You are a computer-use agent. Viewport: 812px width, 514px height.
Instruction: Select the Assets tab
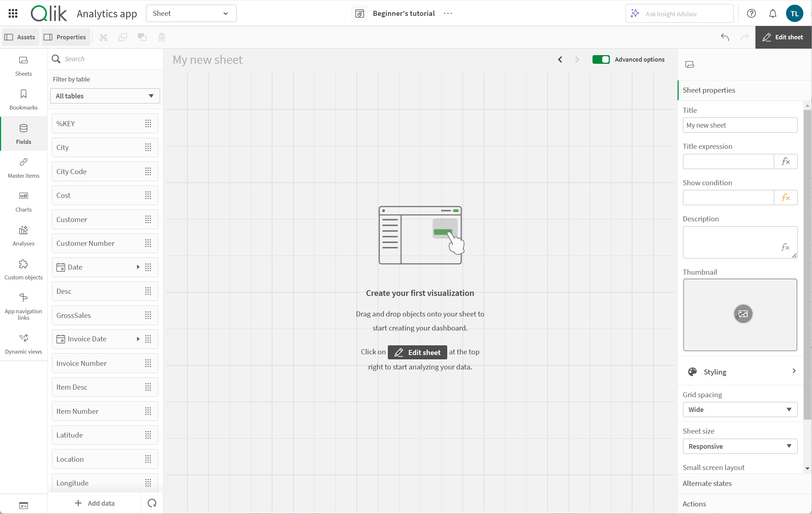click(x=20, y=37)
